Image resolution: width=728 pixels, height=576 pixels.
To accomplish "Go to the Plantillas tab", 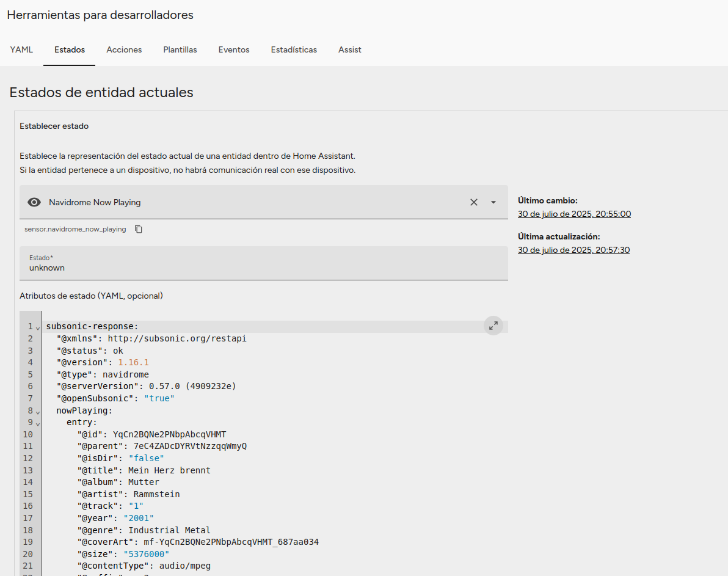I will (180, 49).
